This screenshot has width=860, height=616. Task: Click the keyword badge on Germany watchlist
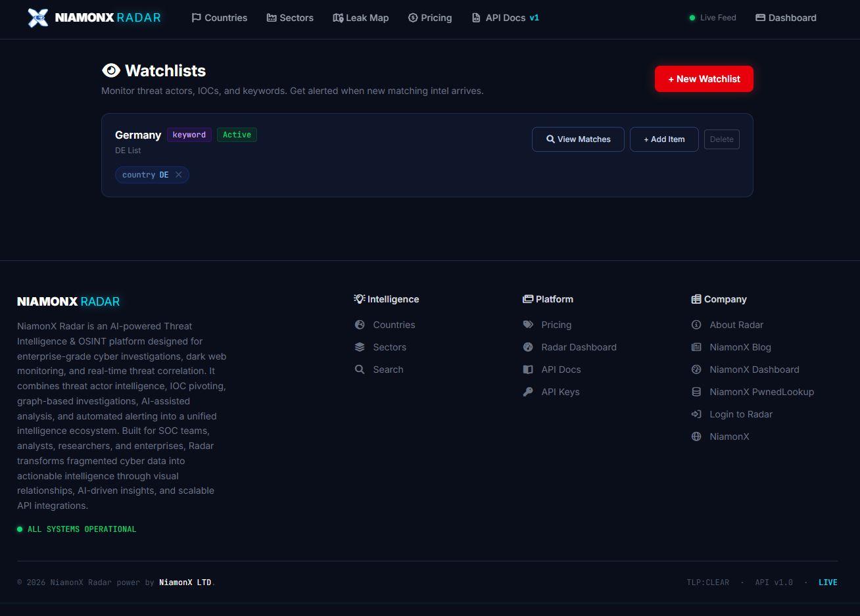click(189, 135)
